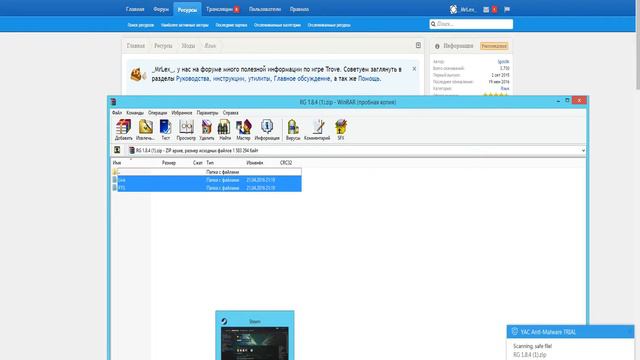This screenshot has height=360, width=640.
Task: Click the Steam window thumbnail preview
Action: click(255, 336)
